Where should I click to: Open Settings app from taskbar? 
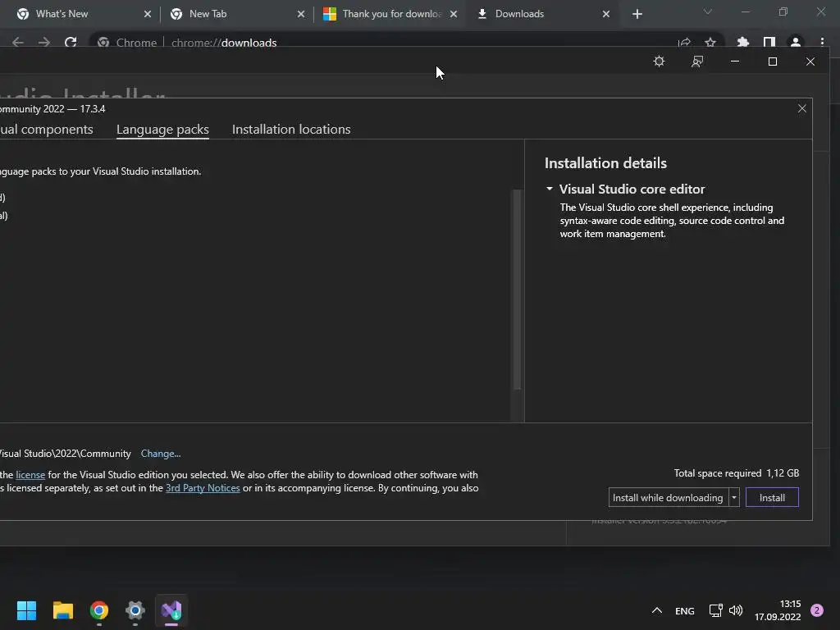135,610
